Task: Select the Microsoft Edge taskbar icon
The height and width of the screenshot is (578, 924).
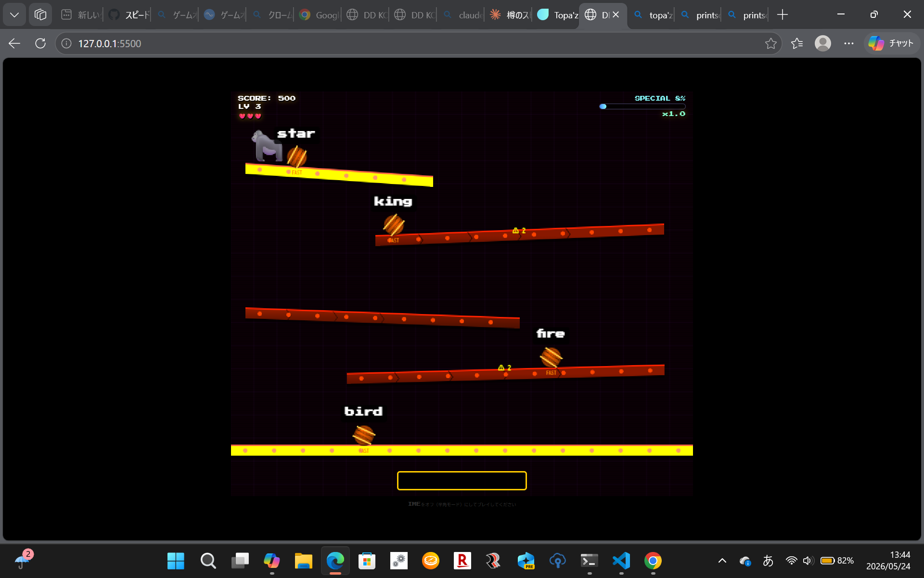Action: [x=335, y=561]
